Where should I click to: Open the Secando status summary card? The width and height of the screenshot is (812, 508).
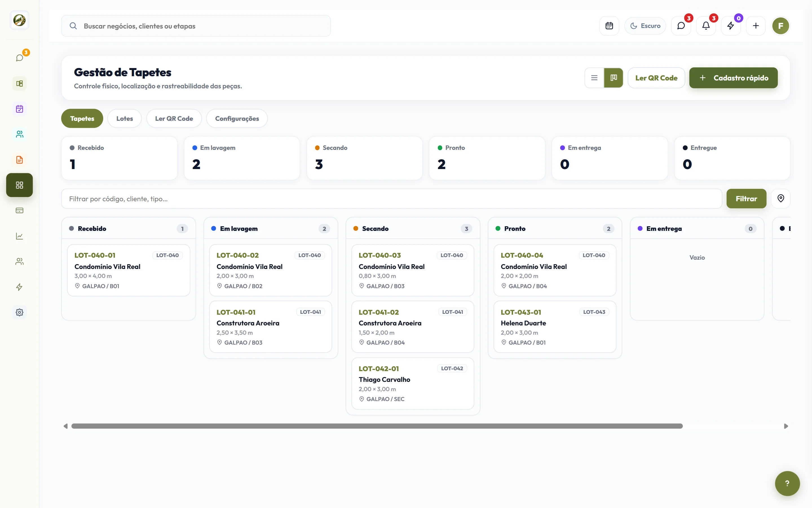364,158
